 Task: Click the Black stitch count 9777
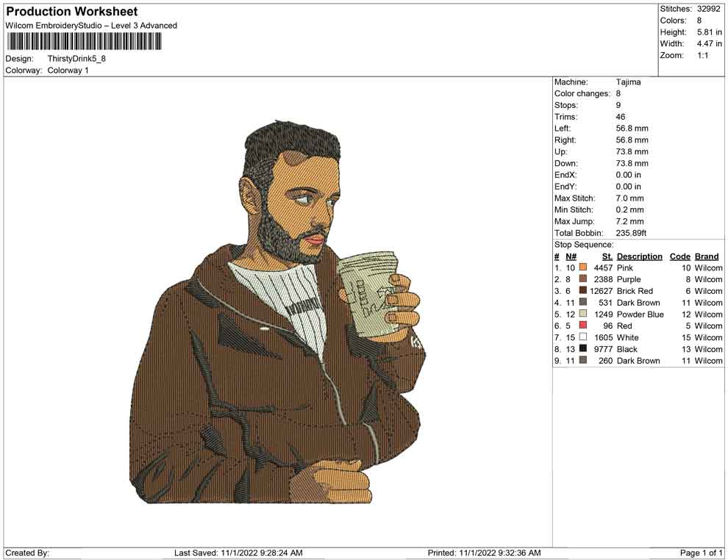click(x=603, y=349)
